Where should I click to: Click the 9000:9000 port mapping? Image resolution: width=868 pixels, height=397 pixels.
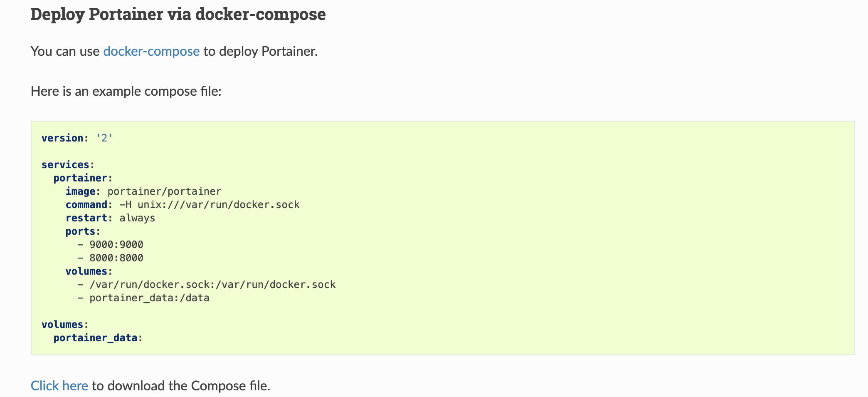click(116, 245)
